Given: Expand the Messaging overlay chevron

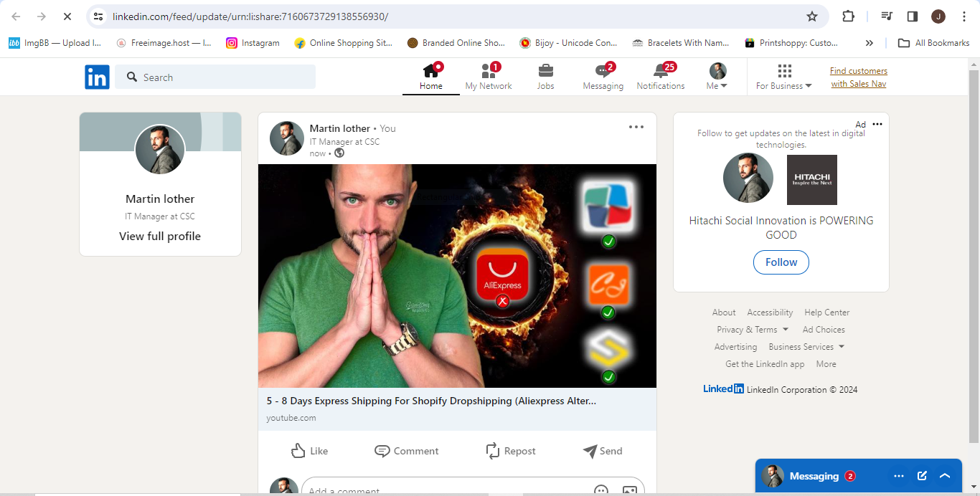Looking at the screenshot, I should [x=945, y=476].
